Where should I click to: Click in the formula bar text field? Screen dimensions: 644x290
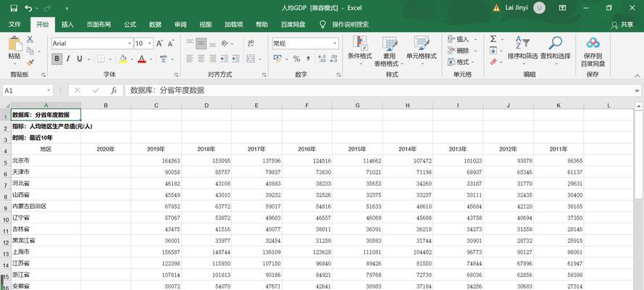[x=378, y=91]
